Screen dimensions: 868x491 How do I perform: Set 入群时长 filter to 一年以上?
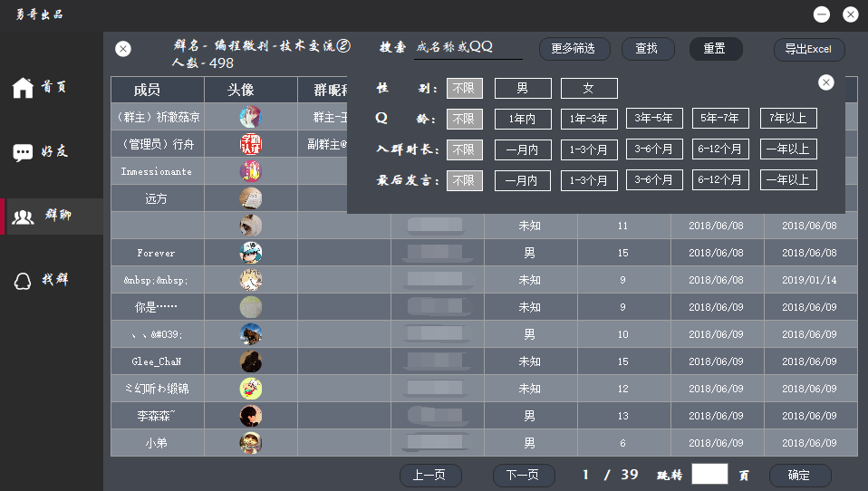tap(788, 149)
